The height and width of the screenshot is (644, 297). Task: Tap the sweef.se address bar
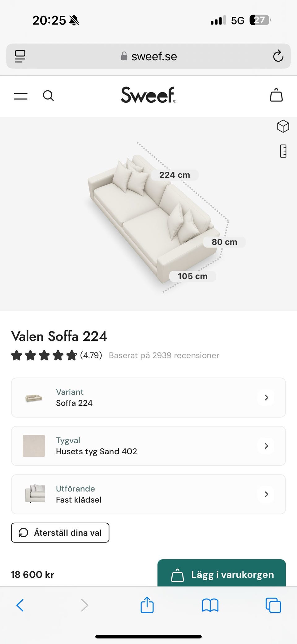coord(148,56)
